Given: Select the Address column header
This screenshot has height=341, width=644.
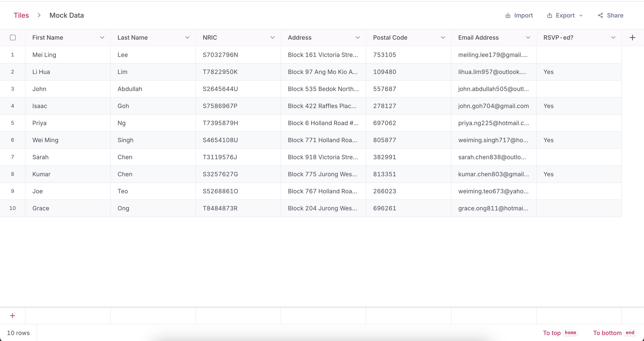Looking at the screenshot, I should pos(299,38).
